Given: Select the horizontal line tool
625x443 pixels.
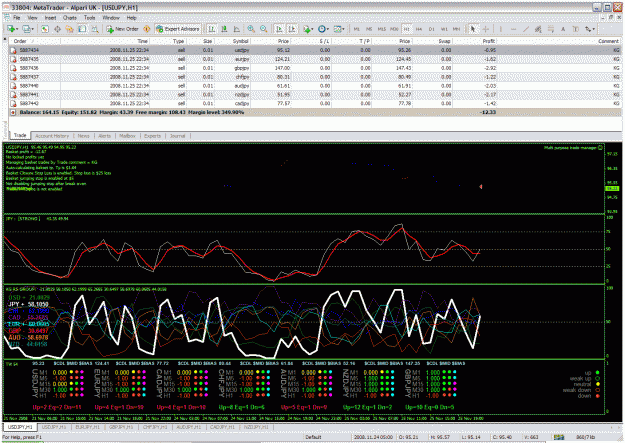Looking at the screenshot, I should 513,29.
